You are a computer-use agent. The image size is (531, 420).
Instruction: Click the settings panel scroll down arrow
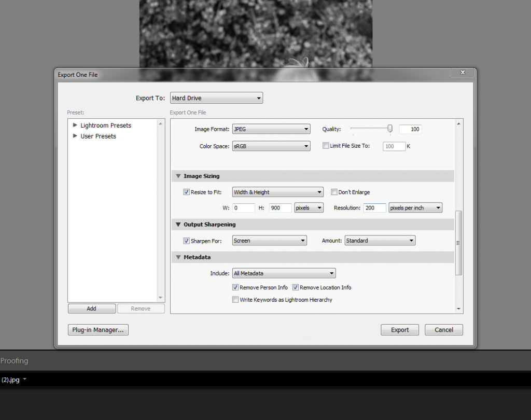pyautogui.click(x=458, y=309)
